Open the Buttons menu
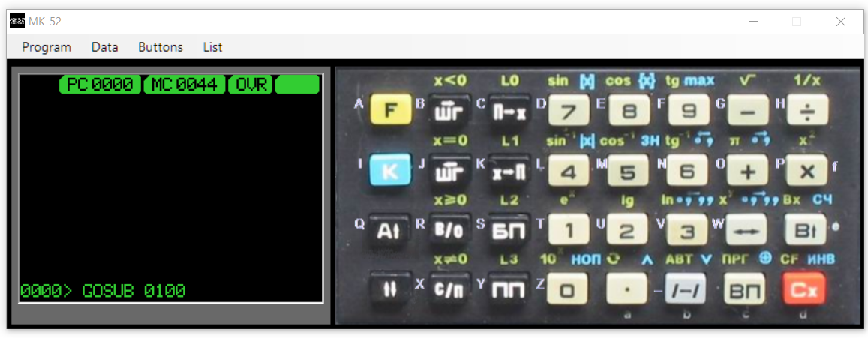Image resolution: width=868 pixels, height=338 pixels. pos(161,47)
